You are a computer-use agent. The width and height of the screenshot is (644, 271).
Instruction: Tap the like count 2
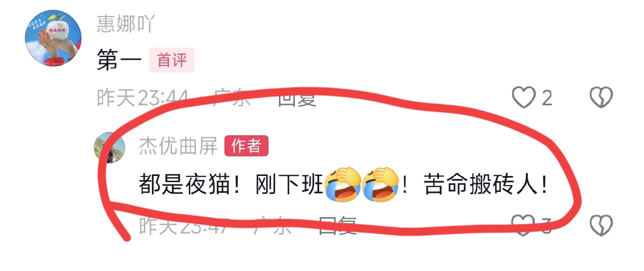point(547,98)
